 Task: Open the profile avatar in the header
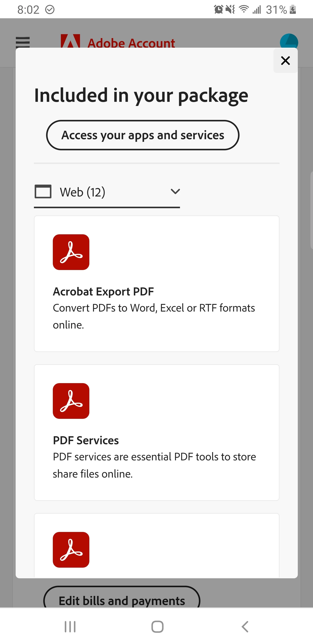tap(289, 41)
